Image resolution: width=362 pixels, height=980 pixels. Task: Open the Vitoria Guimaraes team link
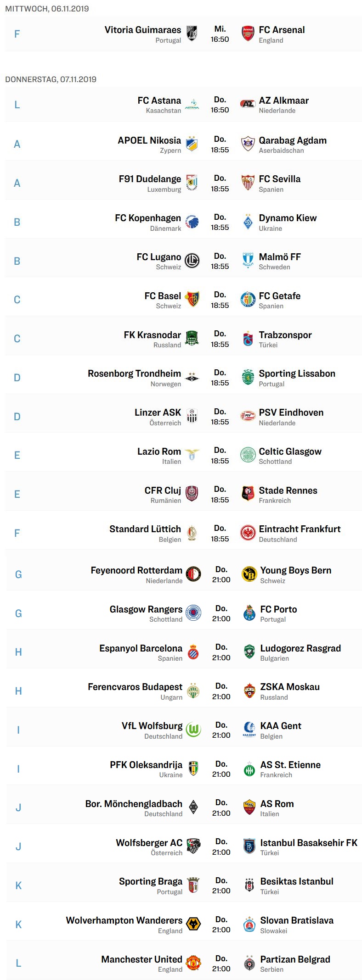143,30
